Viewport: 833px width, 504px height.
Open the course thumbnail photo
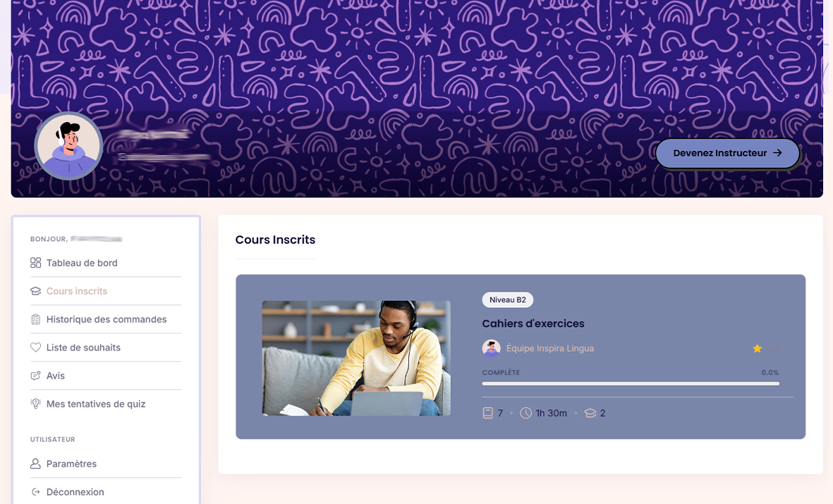356,358
